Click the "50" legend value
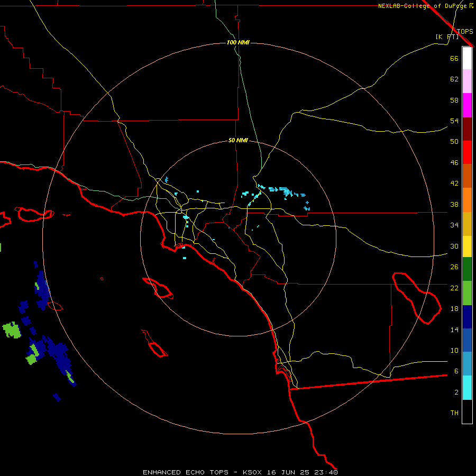The width and height of the screenshot is (476, 476). point(454,142)
